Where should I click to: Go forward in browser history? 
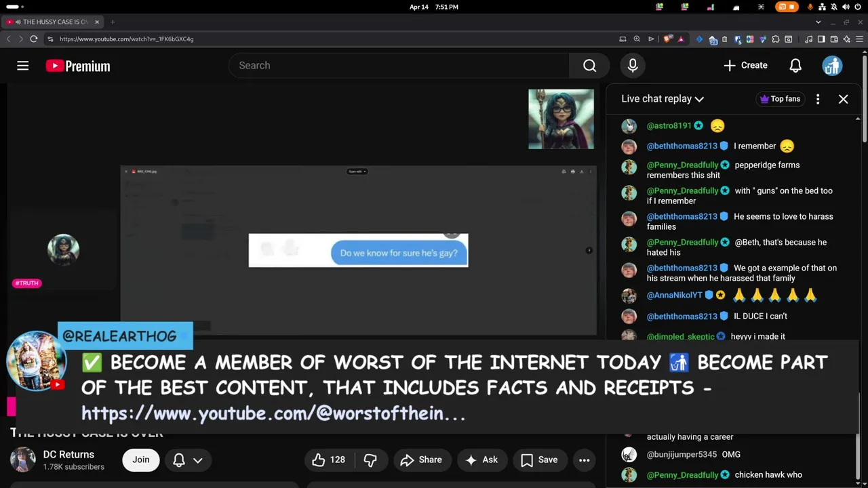(20, 39)
